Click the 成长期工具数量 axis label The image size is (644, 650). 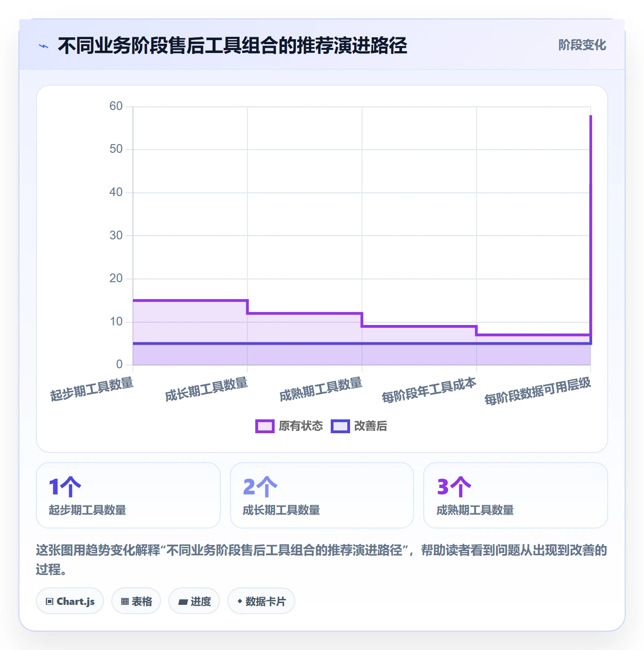coord(207,389)
